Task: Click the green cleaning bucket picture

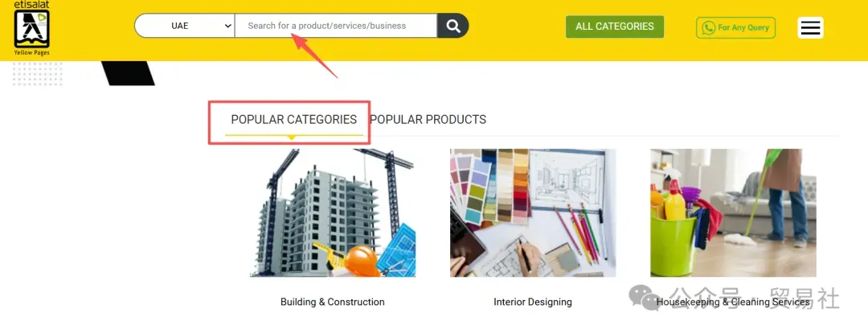Action: click(674, 245)
